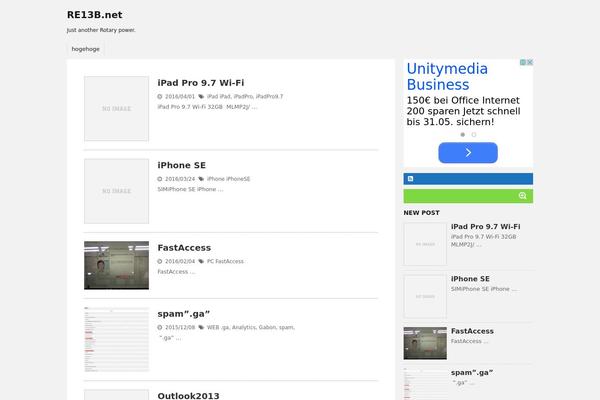Click the clock icon beside 2016/03/24

160,179
